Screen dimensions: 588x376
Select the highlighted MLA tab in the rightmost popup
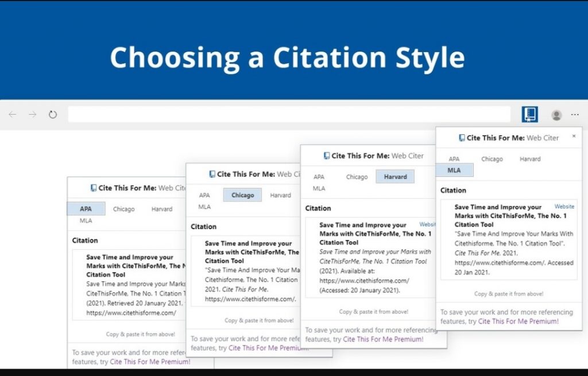[455, 170]
